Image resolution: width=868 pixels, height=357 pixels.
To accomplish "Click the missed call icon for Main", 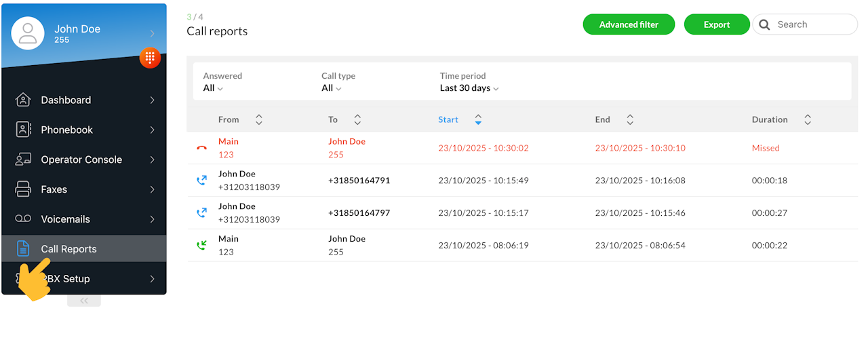I will [201, 148].
